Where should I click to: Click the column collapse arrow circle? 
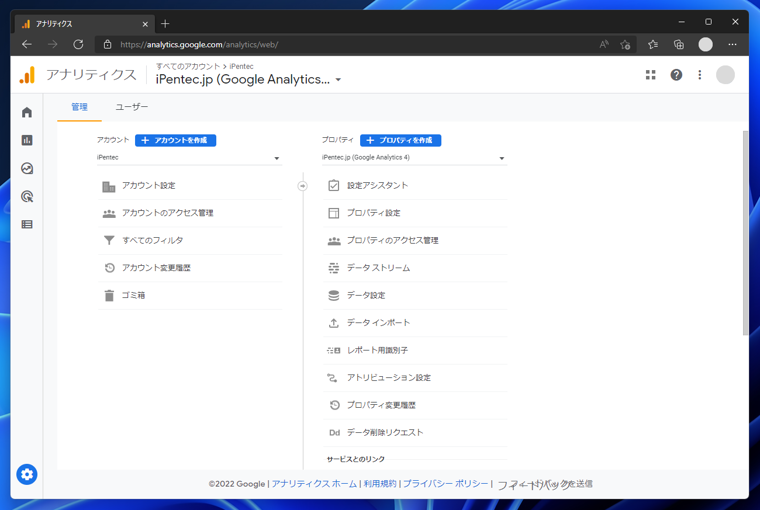(302, 186)
